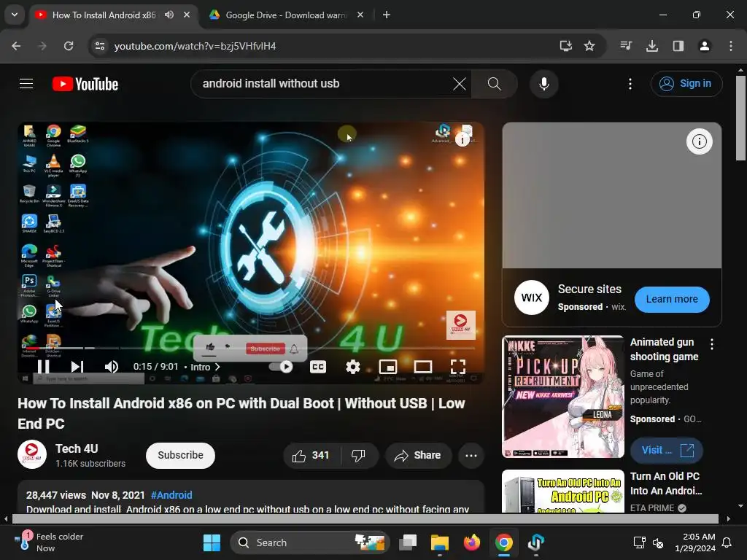Mute the video player volume
Viewport: 747px width, 560px height.
pos(112,367)
